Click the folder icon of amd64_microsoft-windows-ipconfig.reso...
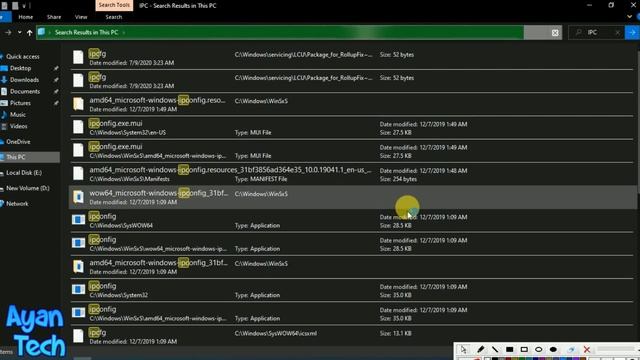 coord(78,104)
